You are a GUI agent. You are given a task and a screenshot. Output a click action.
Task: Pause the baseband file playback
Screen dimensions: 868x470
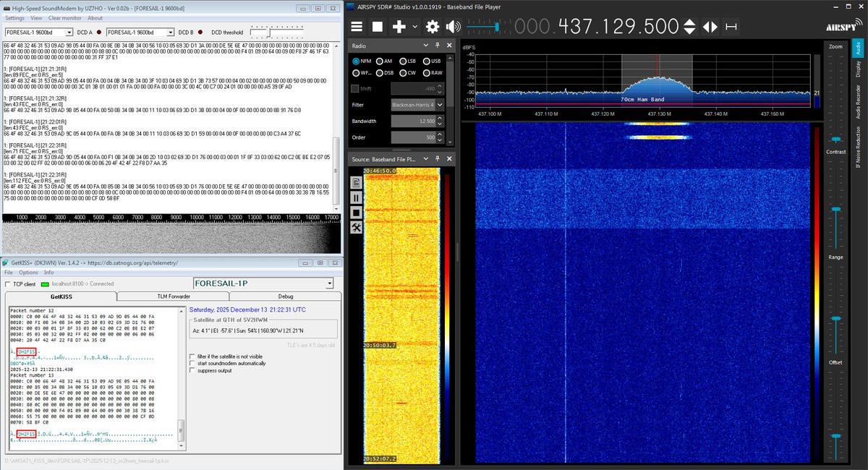tap(357, 197)
